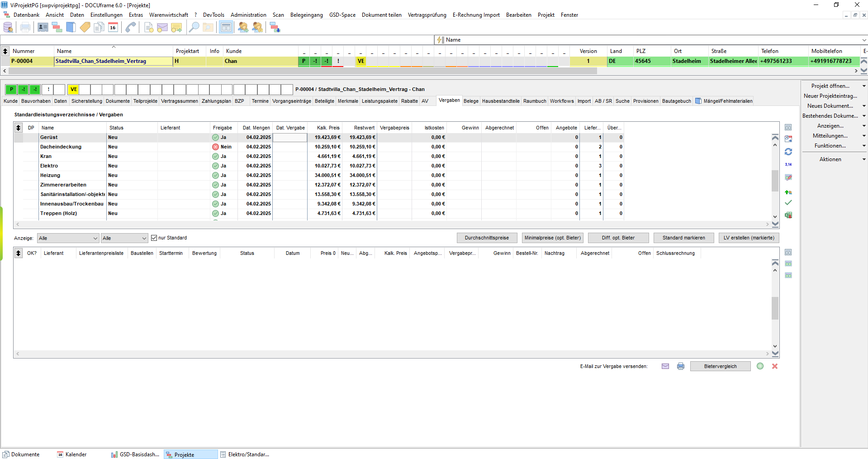Viewport: 868px width, 459px height.
Task: Open the 'Neuer Projekteintrag...' link
Action: click(x=830, y=96)
